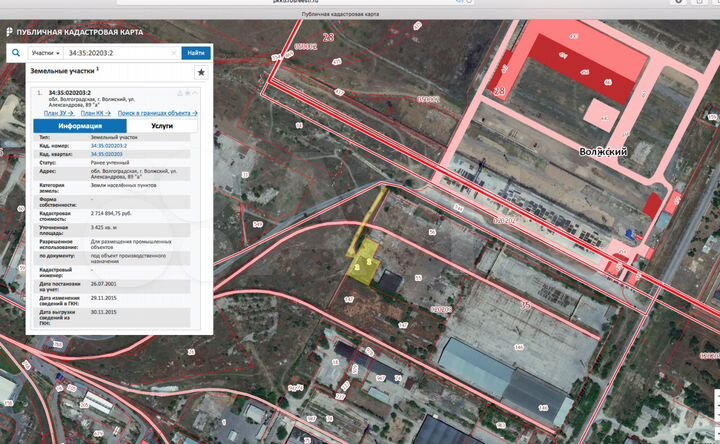
Task: Click the Публичная кадастровая карта logo
Action: (74, 32)
